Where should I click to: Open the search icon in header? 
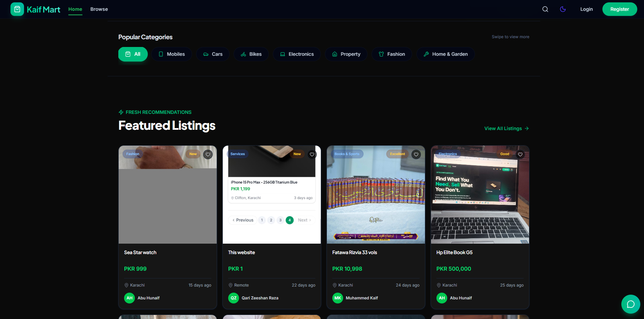545,9
